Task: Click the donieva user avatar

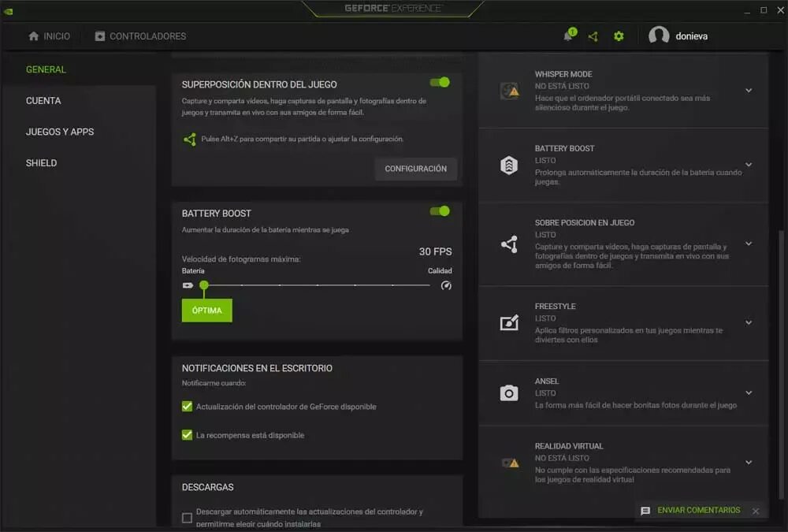Action: [658, 35]
